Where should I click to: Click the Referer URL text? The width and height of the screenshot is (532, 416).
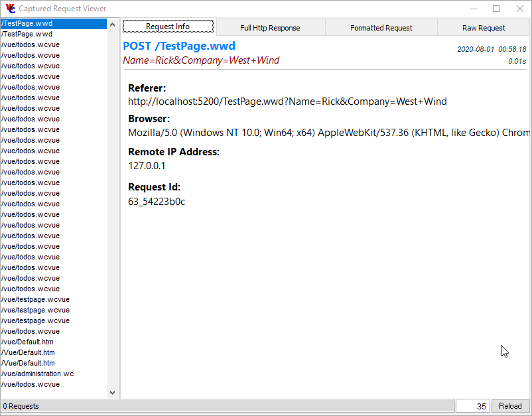pos(287,102)
